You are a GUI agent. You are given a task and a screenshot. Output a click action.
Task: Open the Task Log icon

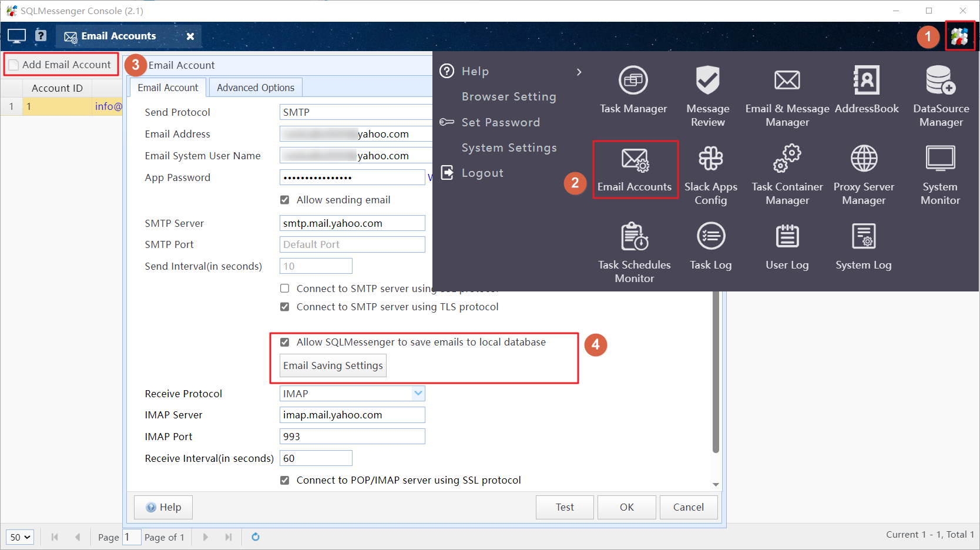pyautogui.click(x=711, y=246)
